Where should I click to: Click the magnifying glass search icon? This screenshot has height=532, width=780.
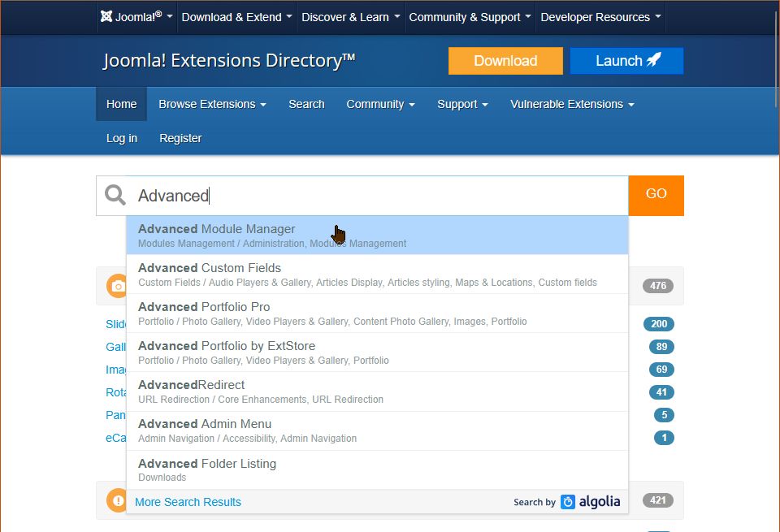[x=115, y=196]
